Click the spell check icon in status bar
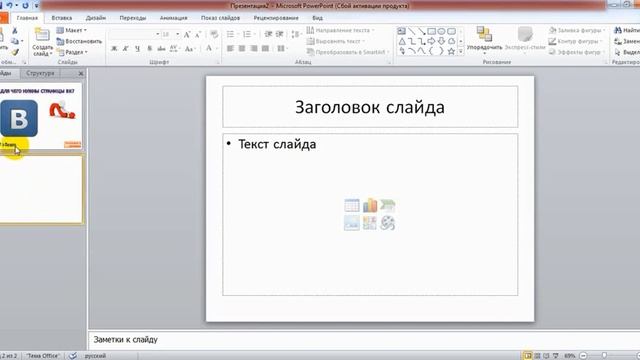This screenshot has width=640, height=360. [73, 356]
